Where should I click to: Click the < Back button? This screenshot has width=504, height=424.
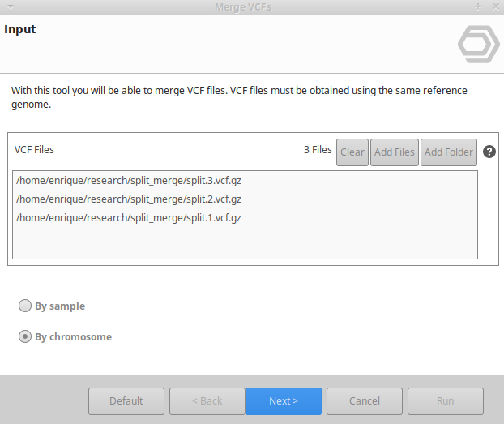click(207, 401)
